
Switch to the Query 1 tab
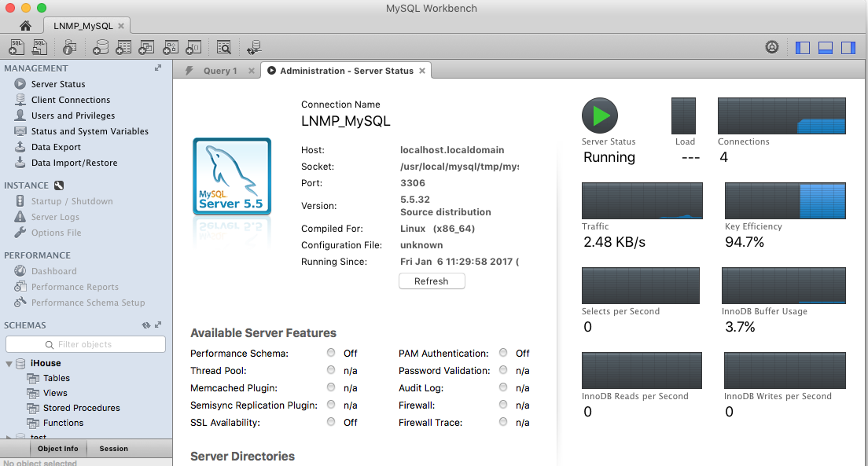[220, 71]
